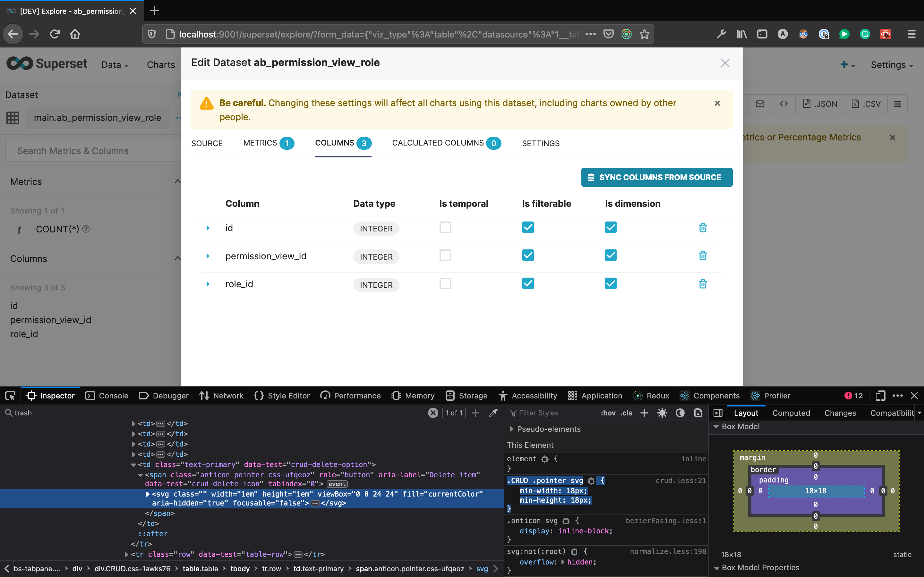Add new style rule plus icon

[644, 413]
